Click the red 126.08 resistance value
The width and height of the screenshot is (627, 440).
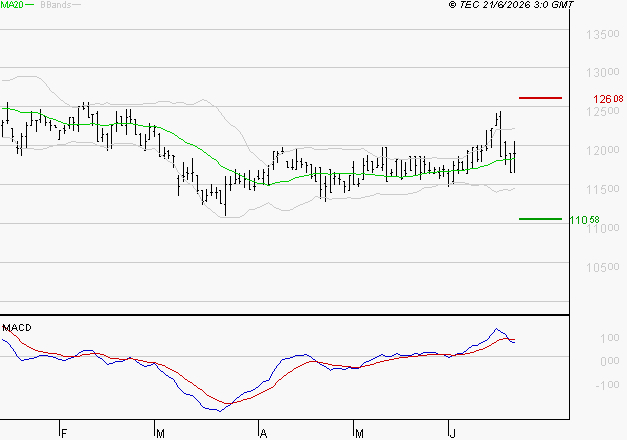(608, 99)
